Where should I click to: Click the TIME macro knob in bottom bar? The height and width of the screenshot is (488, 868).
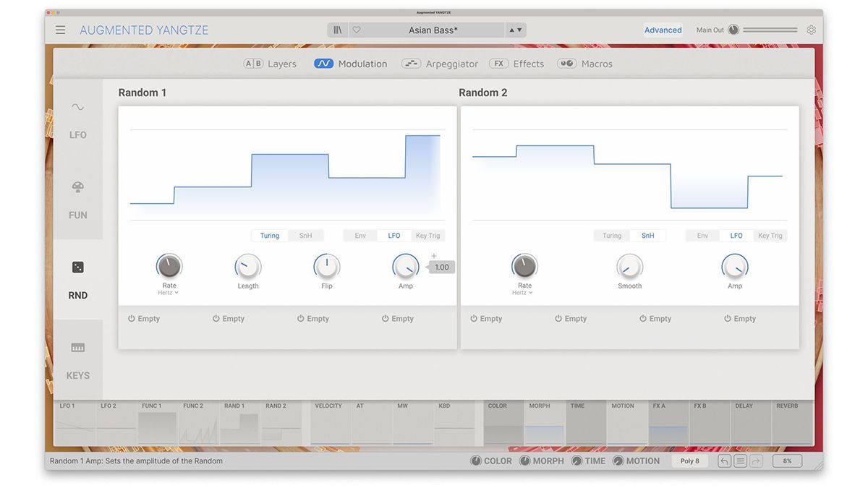pyautogui.click(x=576, y=461)
